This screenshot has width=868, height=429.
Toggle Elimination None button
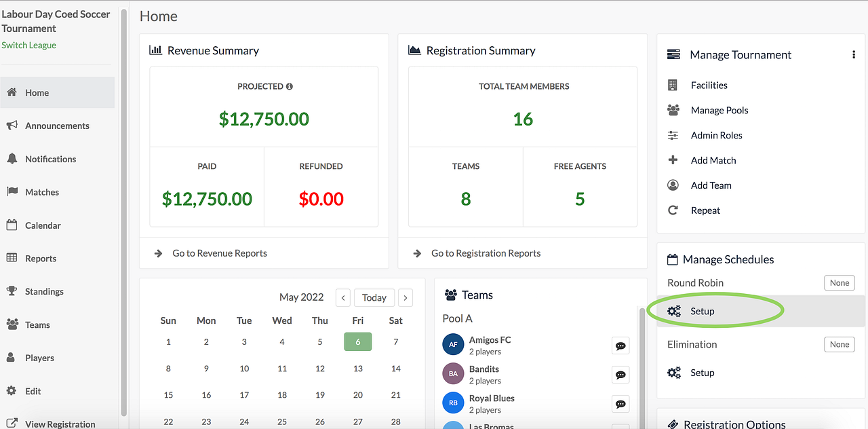coord(839,345)
